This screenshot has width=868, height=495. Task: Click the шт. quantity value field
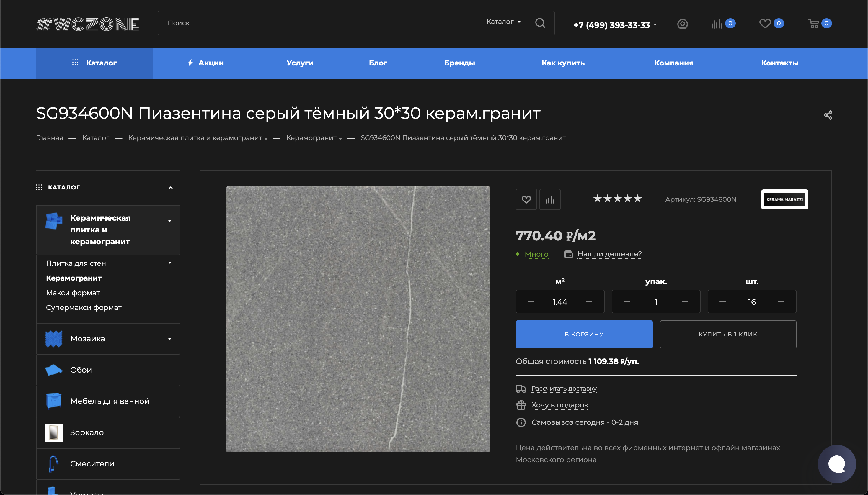coord(752,302)
